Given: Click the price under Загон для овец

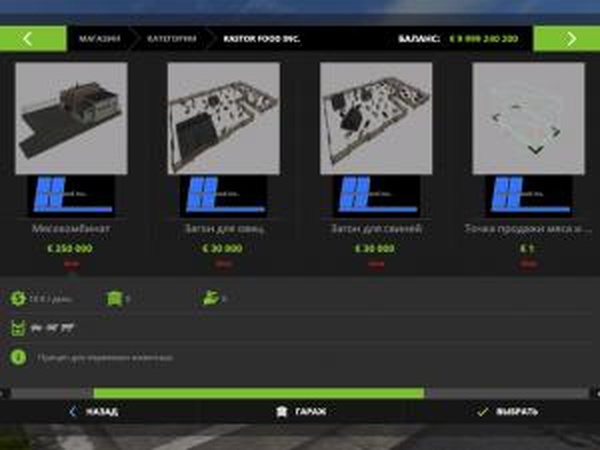Looking at the screenshot, I should coord(222,248).
